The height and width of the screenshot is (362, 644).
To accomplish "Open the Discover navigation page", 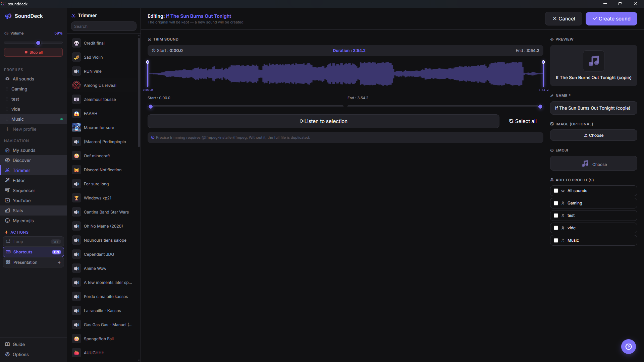I will (34, 160).
